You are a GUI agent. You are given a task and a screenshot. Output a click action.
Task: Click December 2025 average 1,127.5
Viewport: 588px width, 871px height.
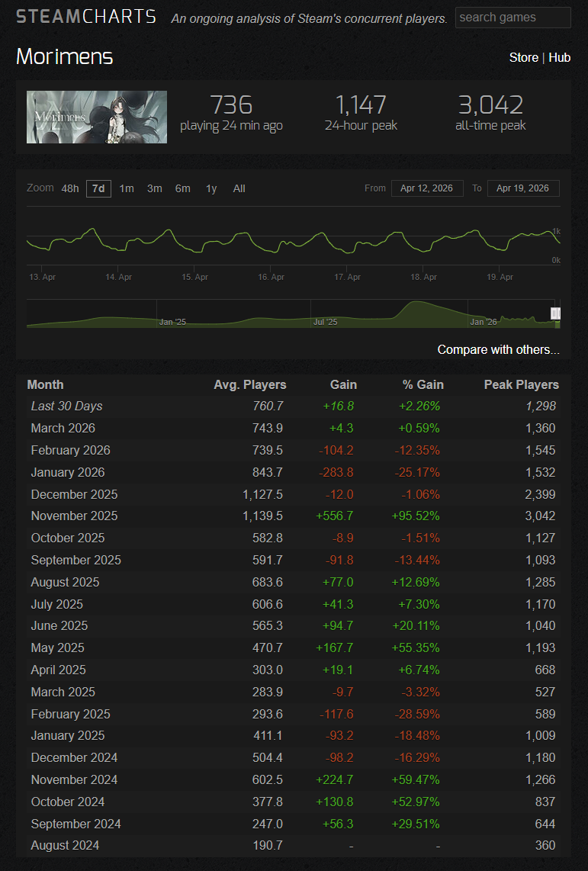pyautogui.click(x=262, y=494)
